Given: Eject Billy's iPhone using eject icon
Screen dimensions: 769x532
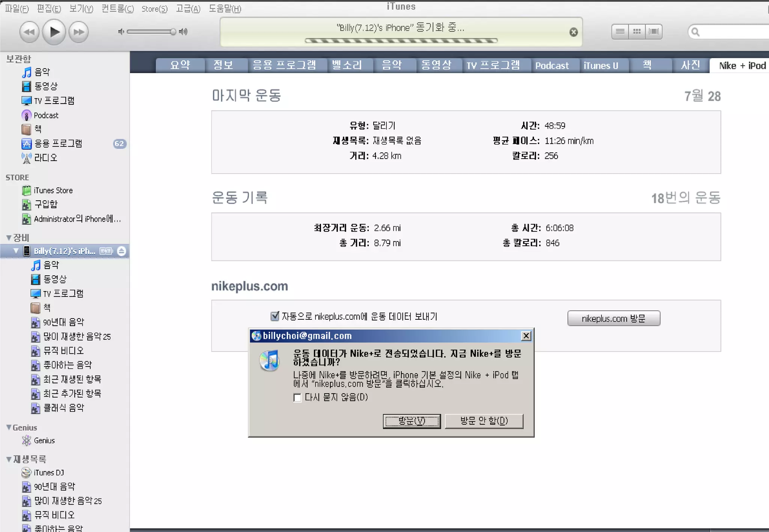Looking at the screenshot, I should pos(122,251).
